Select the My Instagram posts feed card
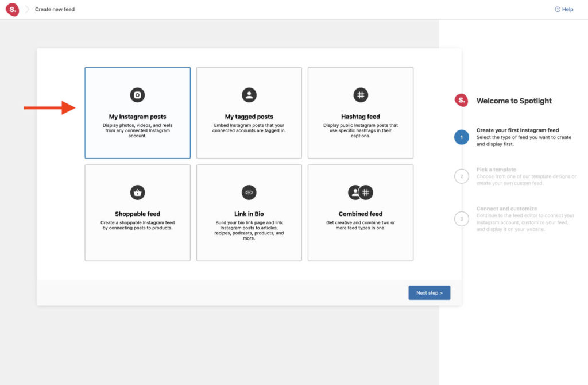Screen dimensions: 588x385 [x=138, y=113]
